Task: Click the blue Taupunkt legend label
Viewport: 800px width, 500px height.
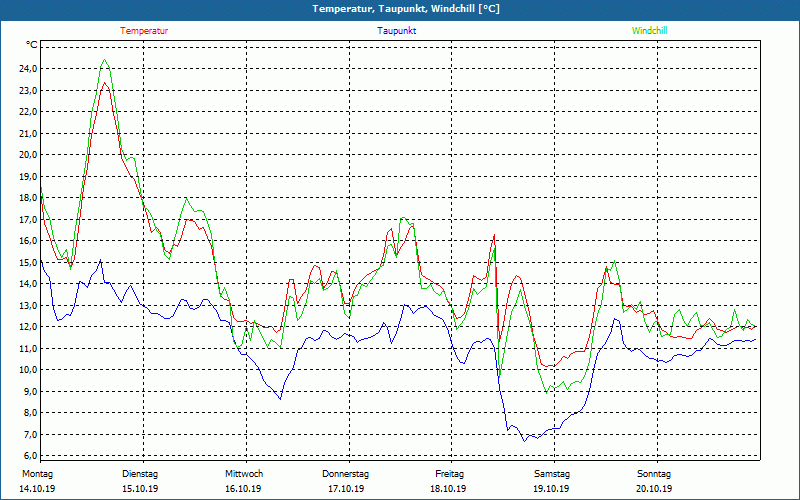Action: [397, 31]
